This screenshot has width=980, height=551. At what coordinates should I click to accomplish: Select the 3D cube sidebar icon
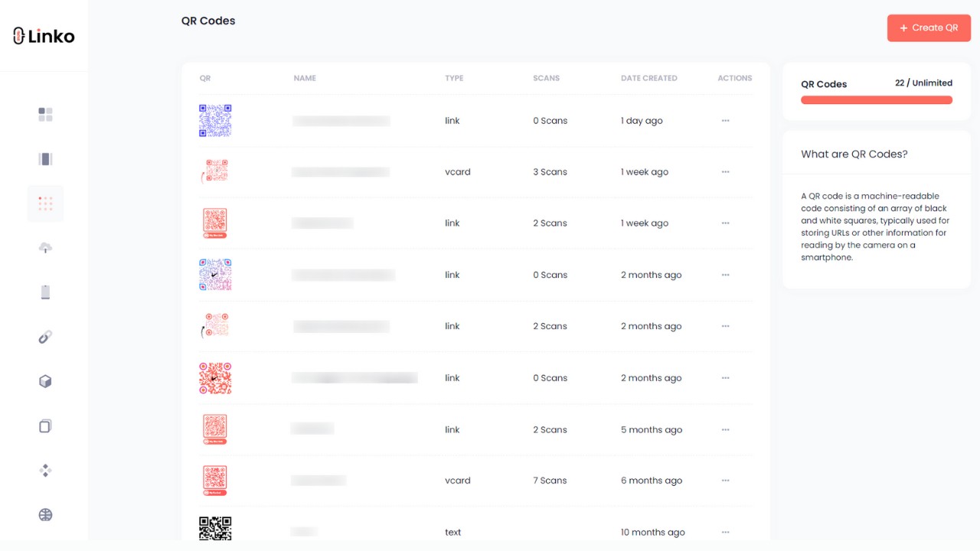[45, 381]
